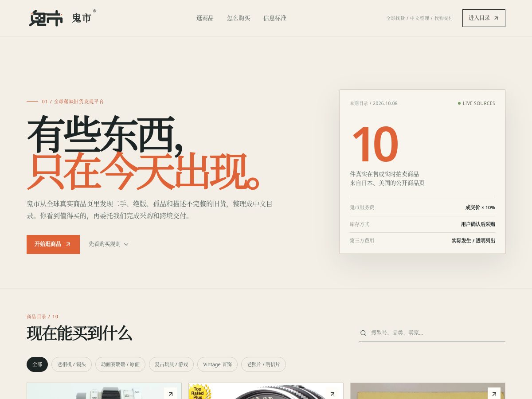Click the 商品目录 / 10 section label
Viewport: 532px width, 399px height.
pyautogui.click(x=43, y=317)
